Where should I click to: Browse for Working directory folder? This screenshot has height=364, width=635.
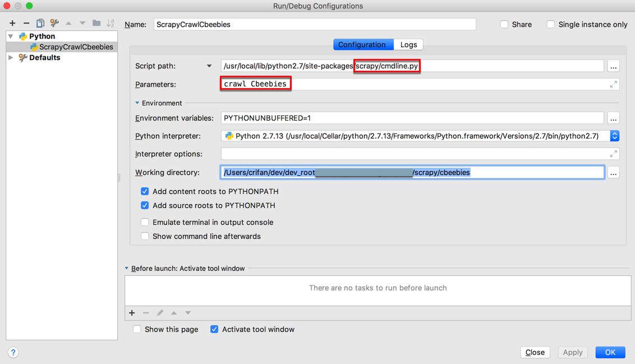point(614,173)
